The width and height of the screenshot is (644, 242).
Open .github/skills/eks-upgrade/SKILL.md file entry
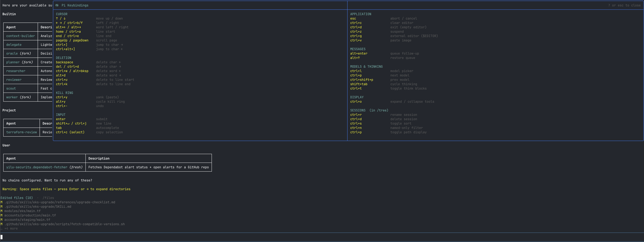coord(38,207)
